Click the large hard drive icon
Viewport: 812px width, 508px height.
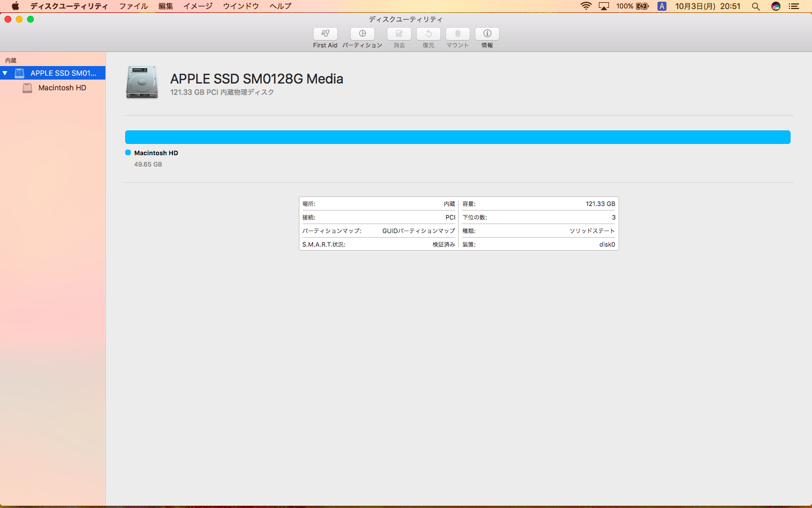coord(142,82)
